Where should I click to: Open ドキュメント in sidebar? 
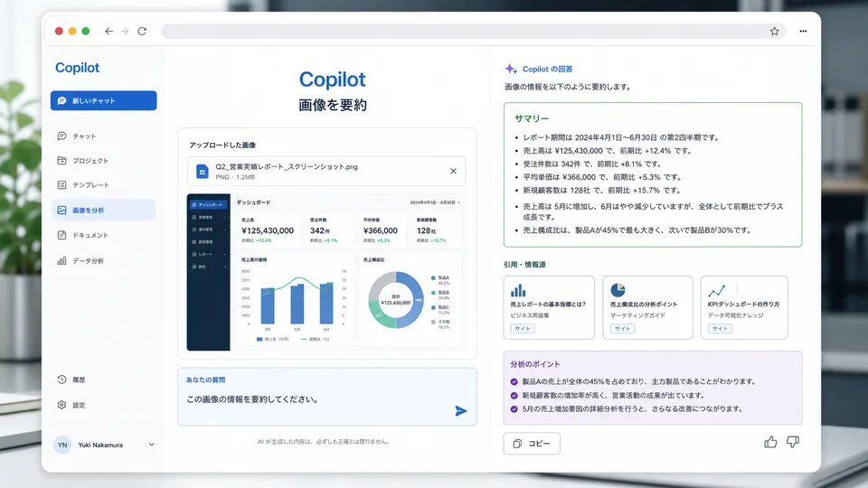[103, 235]
